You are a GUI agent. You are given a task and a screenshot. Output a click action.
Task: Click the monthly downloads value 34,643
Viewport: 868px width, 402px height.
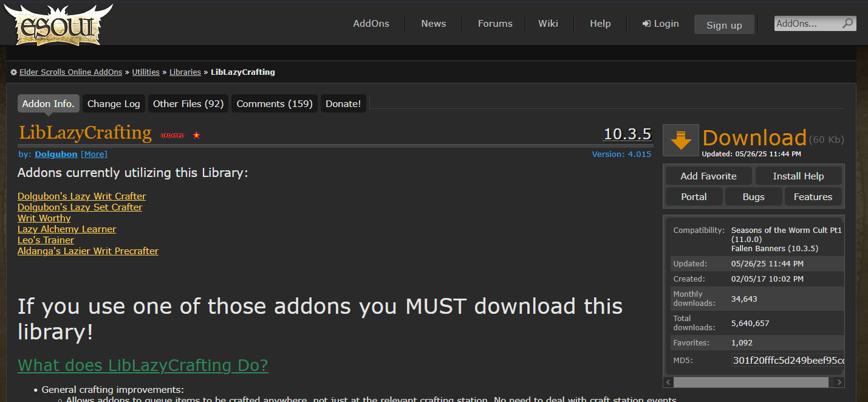[x=744, y=299]
